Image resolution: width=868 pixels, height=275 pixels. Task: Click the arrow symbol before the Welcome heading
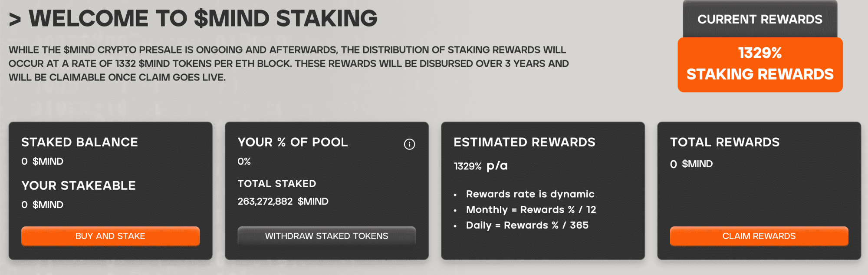point(15,20)
